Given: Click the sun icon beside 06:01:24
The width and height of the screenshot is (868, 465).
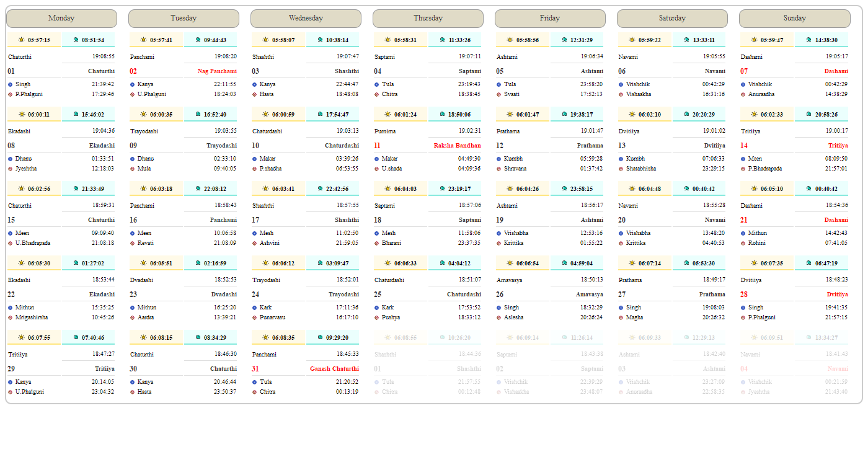Looking at the screenshot, I should coord(387,114).
